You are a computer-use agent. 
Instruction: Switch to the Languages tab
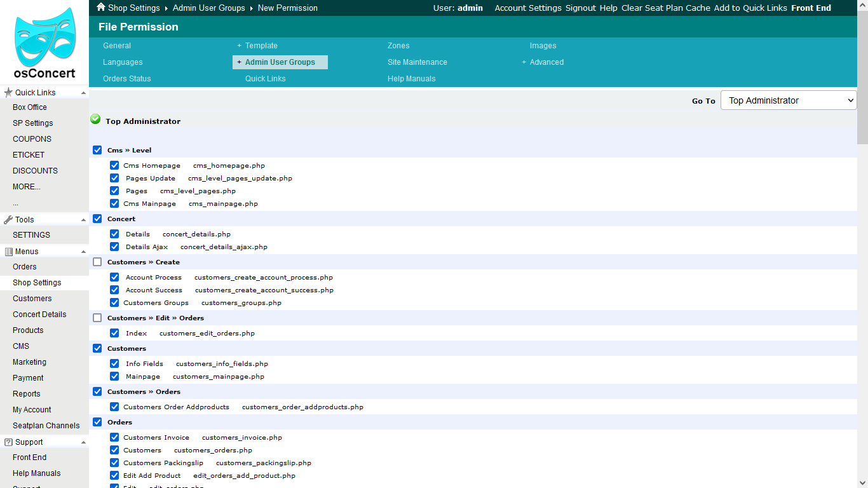click(122, 62)
